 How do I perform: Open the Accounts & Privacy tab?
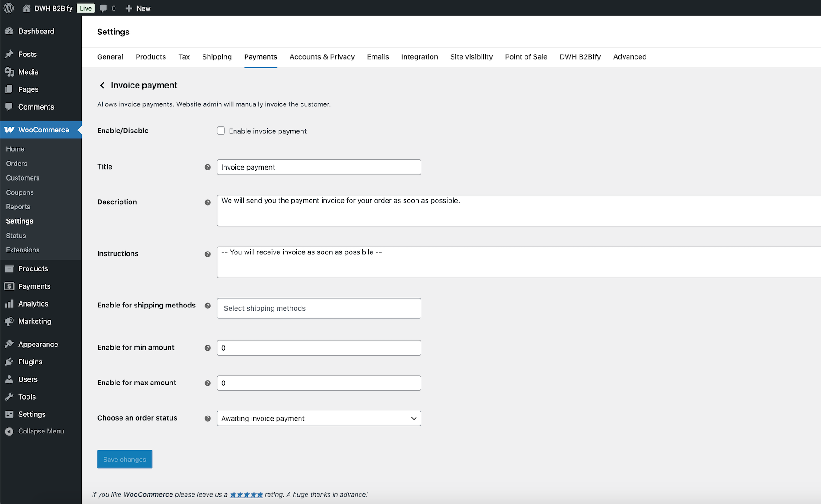322,57
